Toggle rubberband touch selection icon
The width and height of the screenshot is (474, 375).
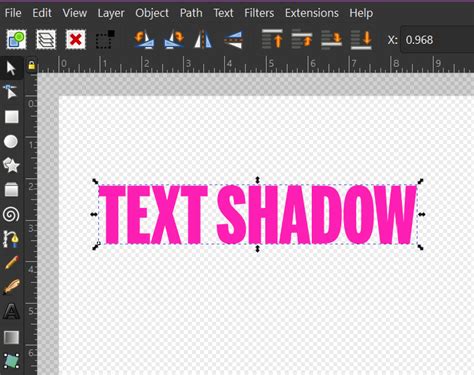(x=105, y=40)
